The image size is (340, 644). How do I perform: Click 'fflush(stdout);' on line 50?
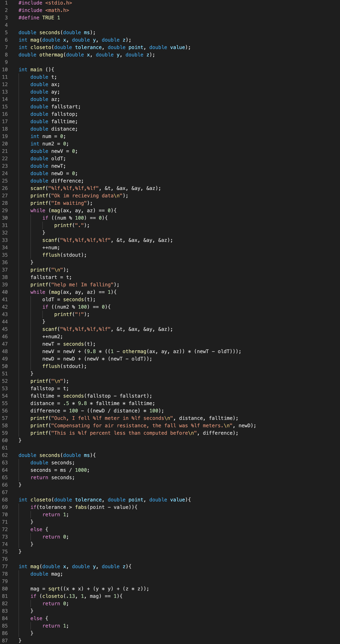pos(64,366)
